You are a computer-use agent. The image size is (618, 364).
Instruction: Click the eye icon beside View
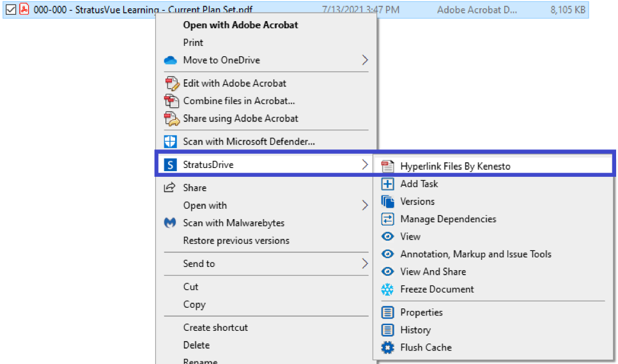[387, 236]
